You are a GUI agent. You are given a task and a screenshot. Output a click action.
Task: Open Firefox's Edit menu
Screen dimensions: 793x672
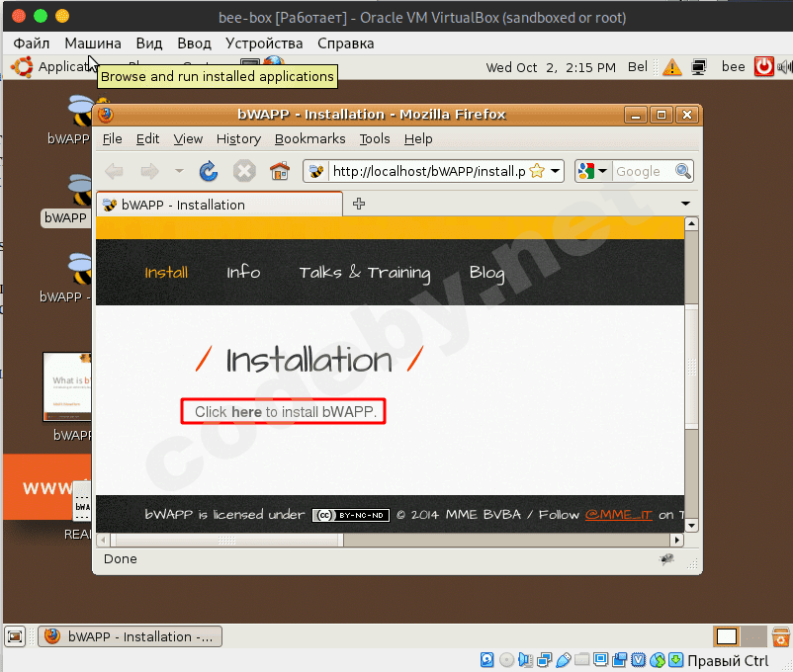(147, 138)
